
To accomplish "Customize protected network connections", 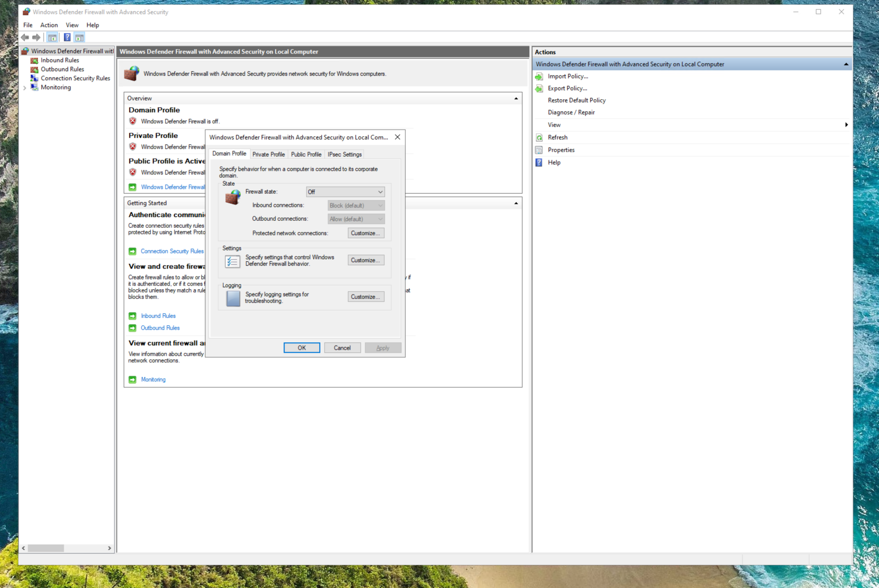I will tap(366, 234).
